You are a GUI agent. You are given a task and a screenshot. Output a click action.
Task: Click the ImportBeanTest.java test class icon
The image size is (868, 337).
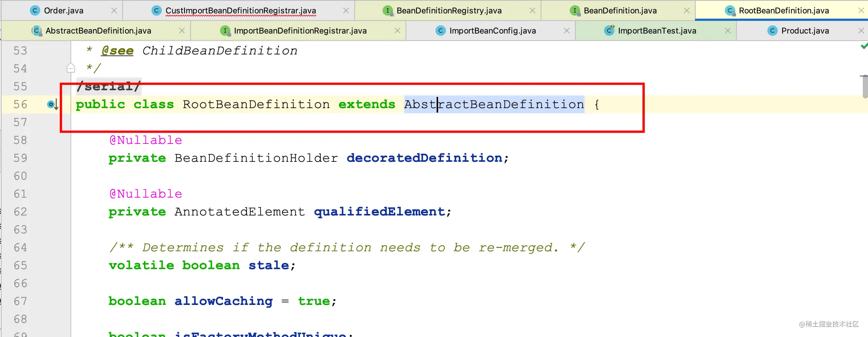point(609,31)
